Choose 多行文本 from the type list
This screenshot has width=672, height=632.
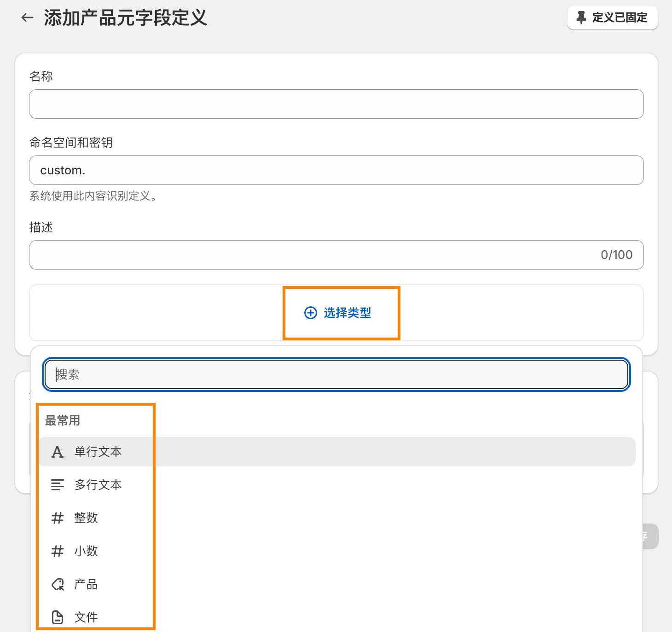pos(98,485)
